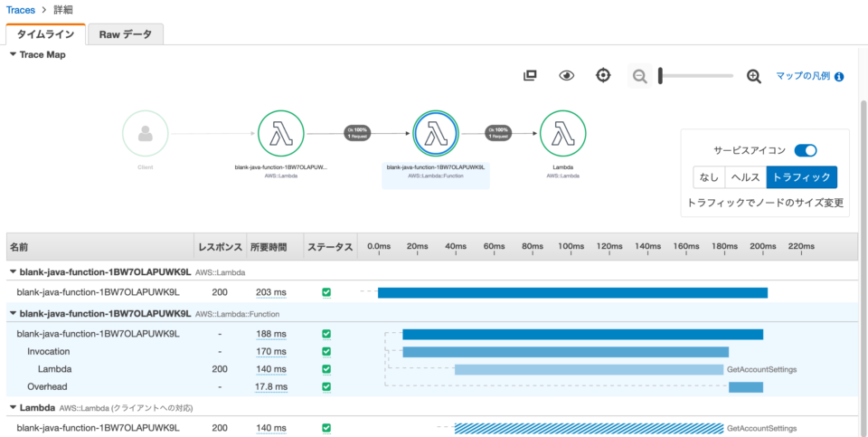Image resolution: width=868 pixels, height=437 pixels.
Task: Click the vertical scrollbar
Action: click(x=863, y=268)
